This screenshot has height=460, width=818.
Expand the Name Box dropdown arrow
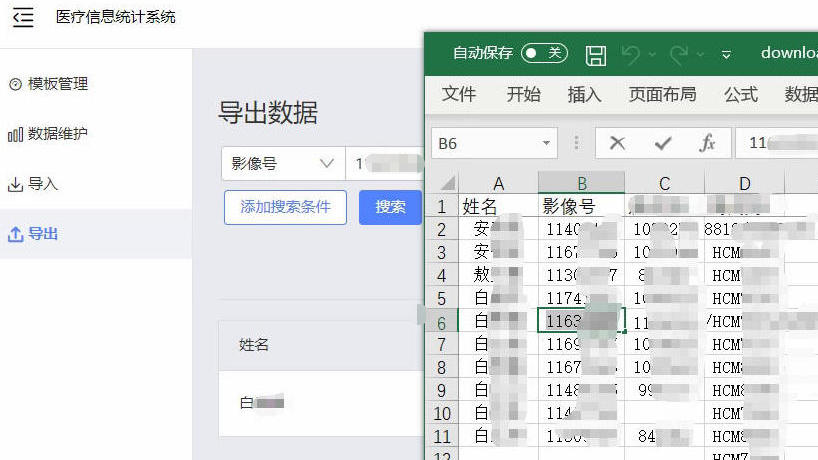[546, 143]
